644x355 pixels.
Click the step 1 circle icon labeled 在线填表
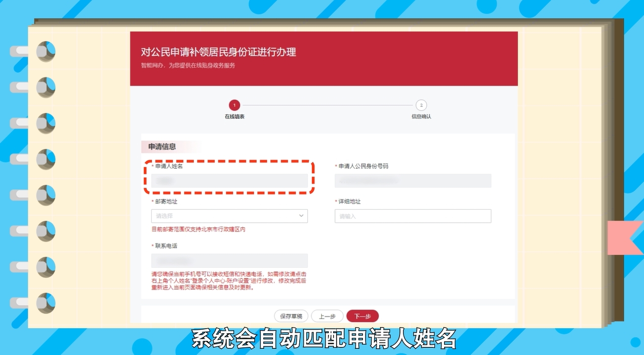tap(234, 105)
